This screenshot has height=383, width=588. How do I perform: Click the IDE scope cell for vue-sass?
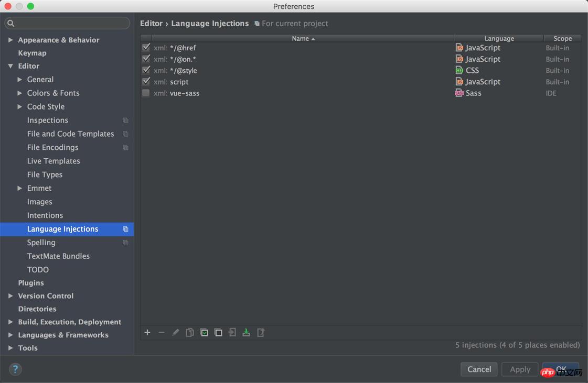(x=551, y=93)
